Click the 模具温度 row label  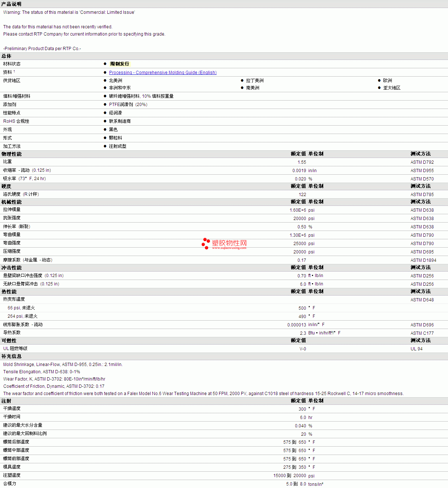coord(12,467)
